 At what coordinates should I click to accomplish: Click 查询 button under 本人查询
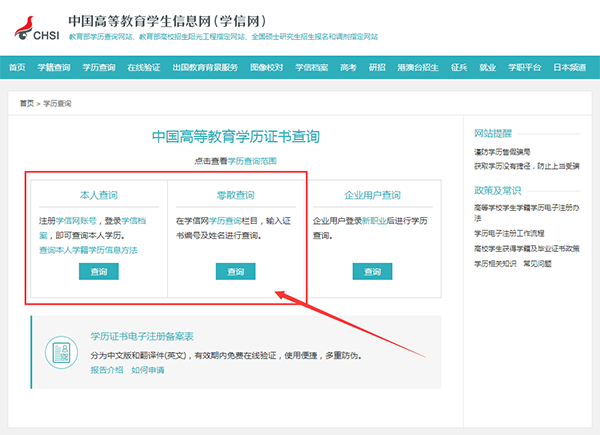[x=99, y=272]
